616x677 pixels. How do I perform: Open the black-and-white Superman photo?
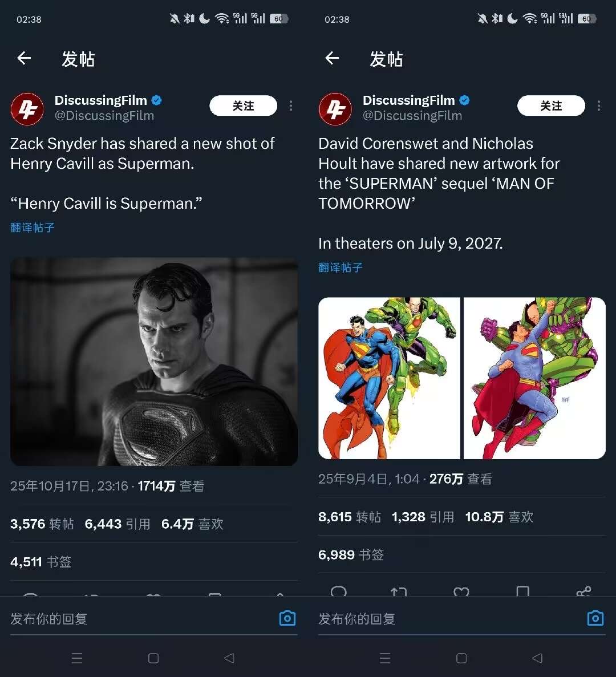154,362
